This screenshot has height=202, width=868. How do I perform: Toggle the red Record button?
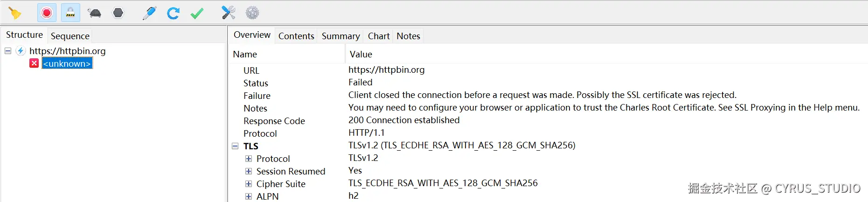(x=47, y=13)
